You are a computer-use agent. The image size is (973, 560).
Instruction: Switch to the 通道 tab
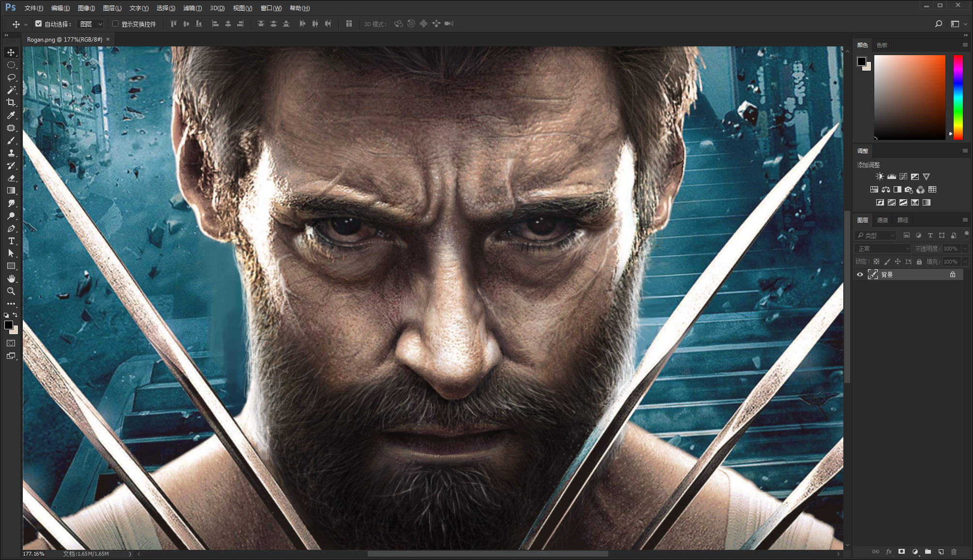coord(883,220)
